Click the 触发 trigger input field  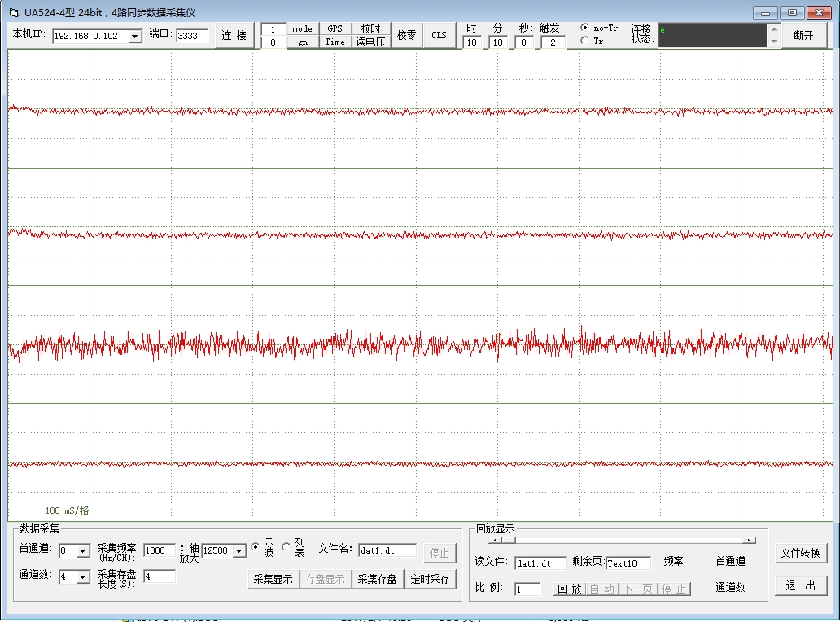(553, 42)
